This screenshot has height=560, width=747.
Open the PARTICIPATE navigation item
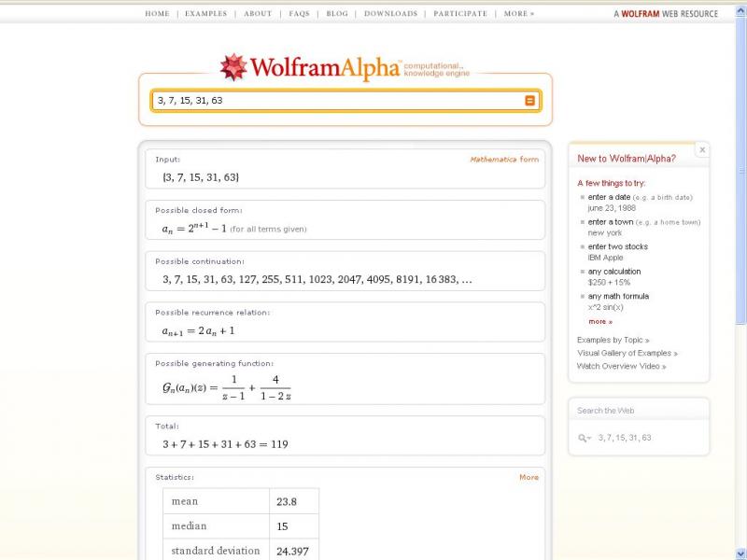(x=460, y=14)
